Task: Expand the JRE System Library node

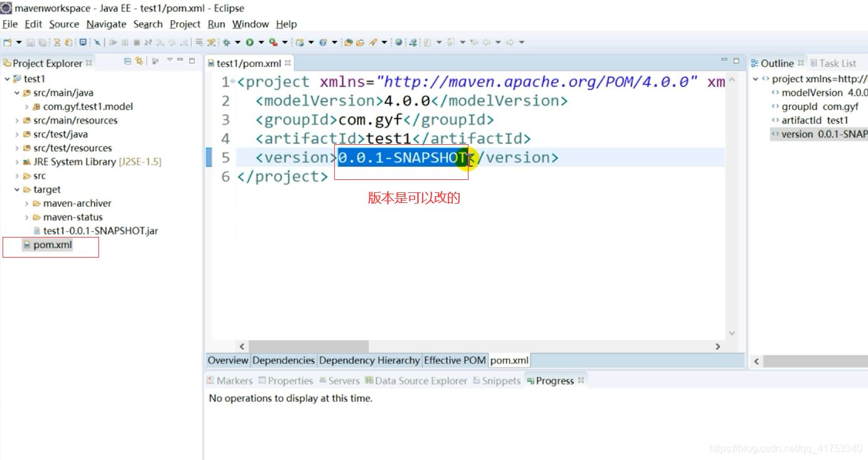Action: click(17, 162)
